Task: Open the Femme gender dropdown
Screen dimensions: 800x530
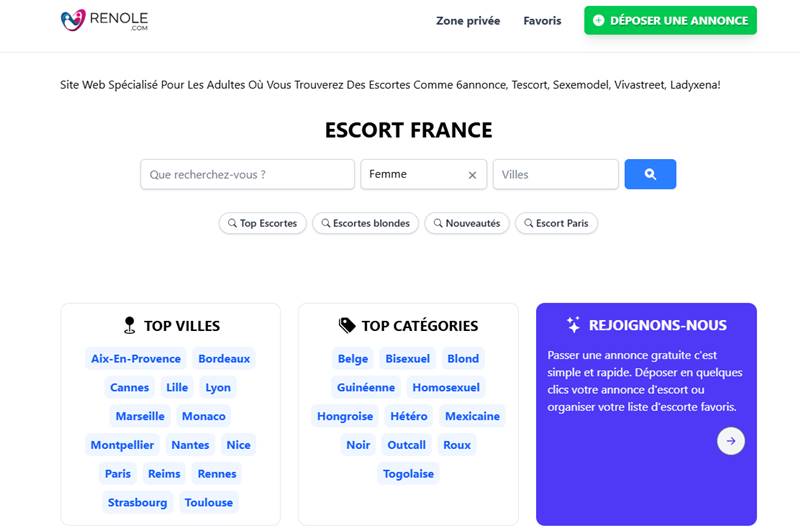Action: (412, 174)
